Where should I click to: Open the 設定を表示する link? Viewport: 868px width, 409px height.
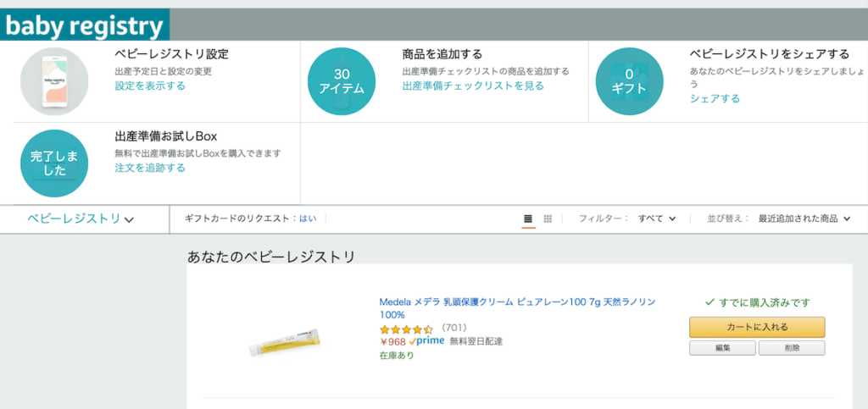click(x=150, y=86)
